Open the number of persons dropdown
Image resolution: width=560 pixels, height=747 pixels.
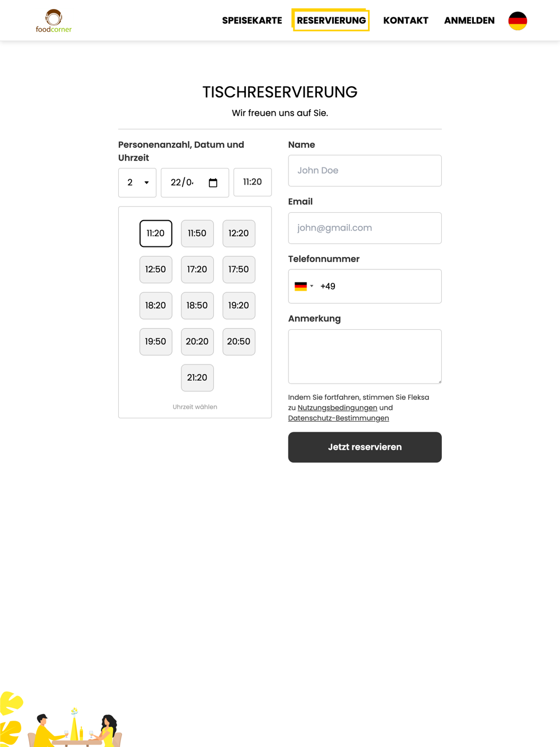137,183
